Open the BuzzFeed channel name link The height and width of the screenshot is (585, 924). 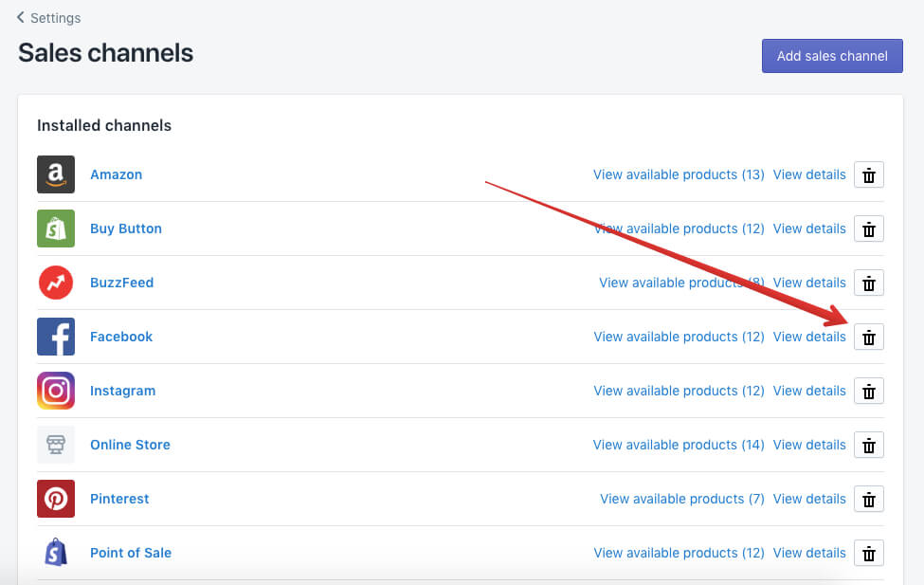(121, 283)
